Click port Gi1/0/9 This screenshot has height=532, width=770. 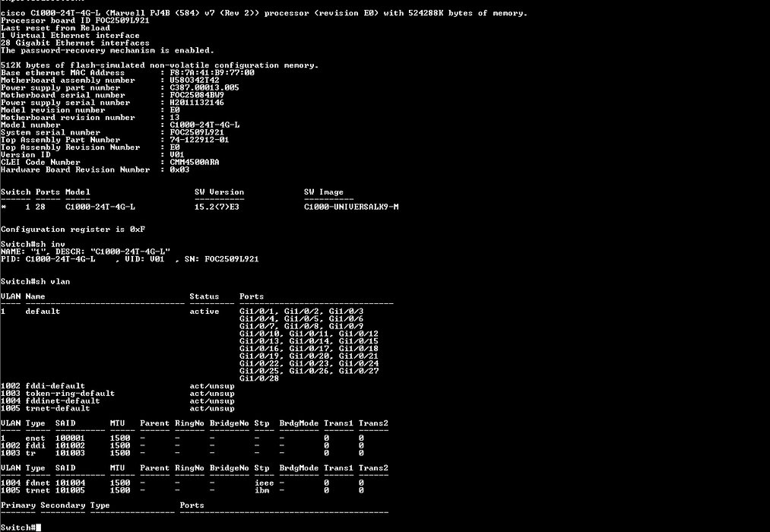tap(346, 326)
